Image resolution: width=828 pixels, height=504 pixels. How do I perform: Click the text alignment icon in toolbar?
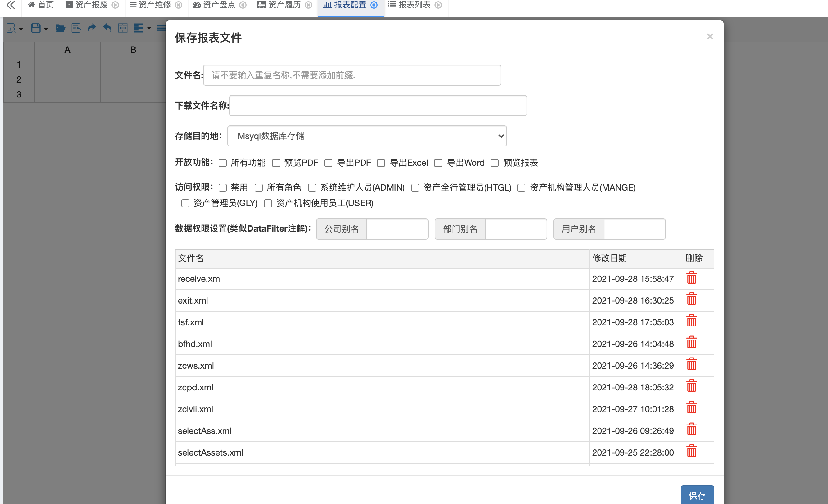click(138, 28)
